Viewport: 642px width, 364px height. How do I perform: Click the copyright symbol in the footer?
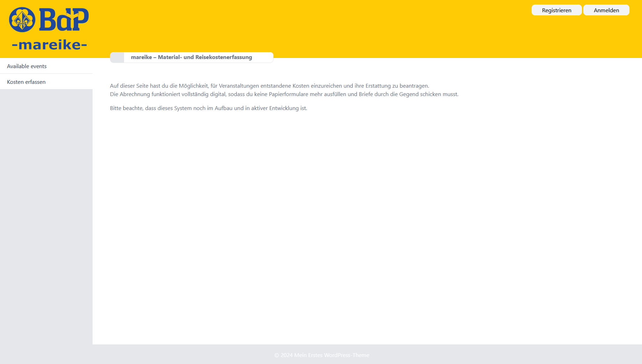pyautogui.click(x=277, y=355)
